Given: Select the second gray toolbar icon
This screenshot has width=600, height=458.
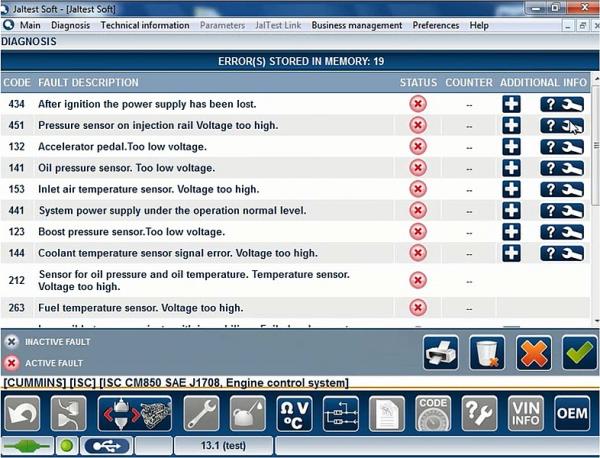Looking at the screenshot, I should point(68,414).
